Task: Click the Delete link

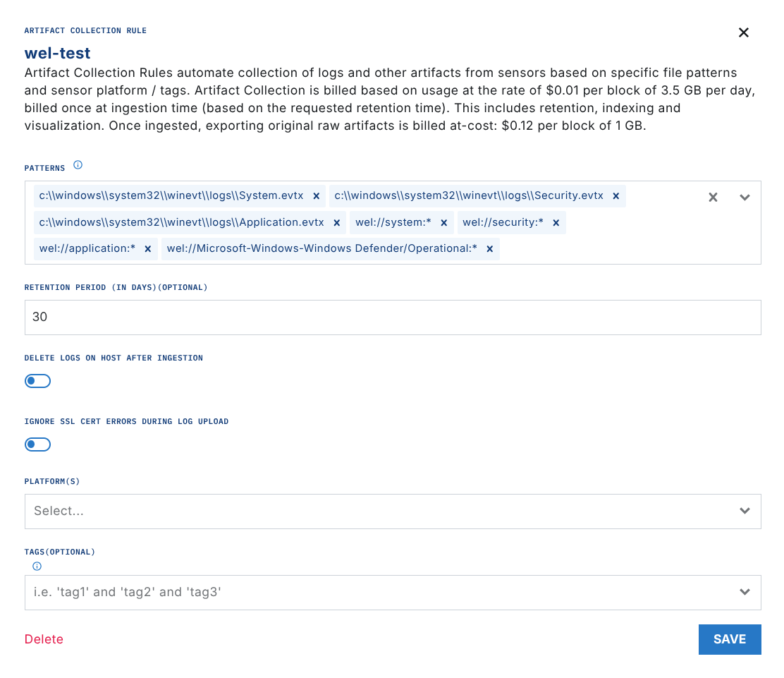Action: (x=44, y=639)
